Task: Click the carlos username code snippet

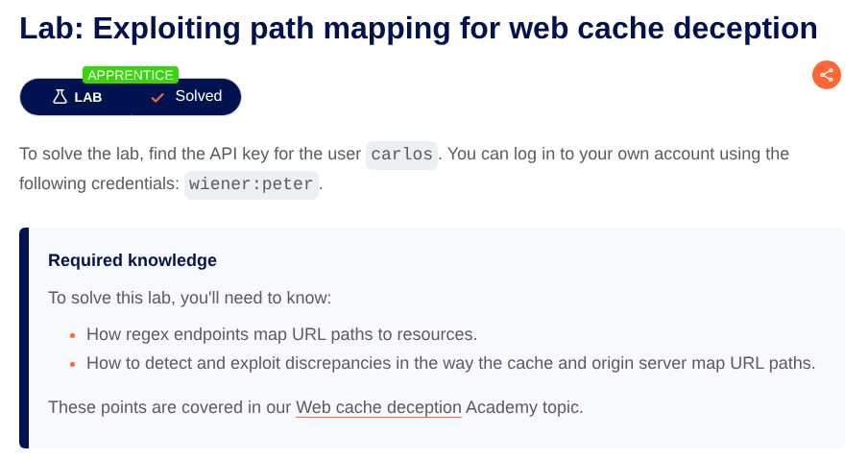Action: pyautogui.click(x=401, y=155)
